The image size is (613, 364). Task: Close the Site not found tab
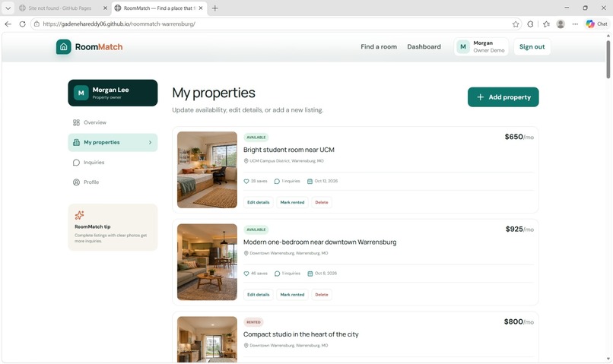coord(105,8)
